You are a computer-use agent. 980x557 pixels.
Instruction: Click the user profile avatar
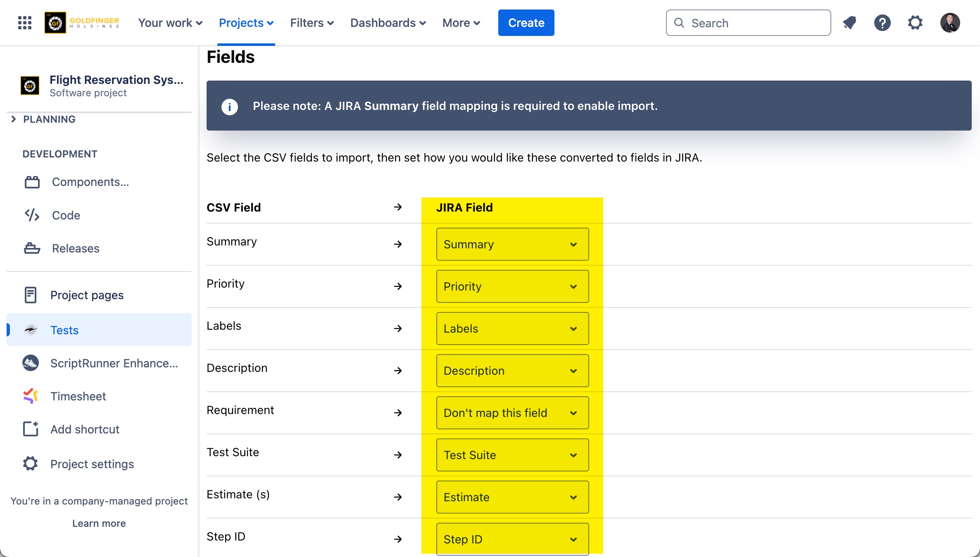click(x=950, y=23)
